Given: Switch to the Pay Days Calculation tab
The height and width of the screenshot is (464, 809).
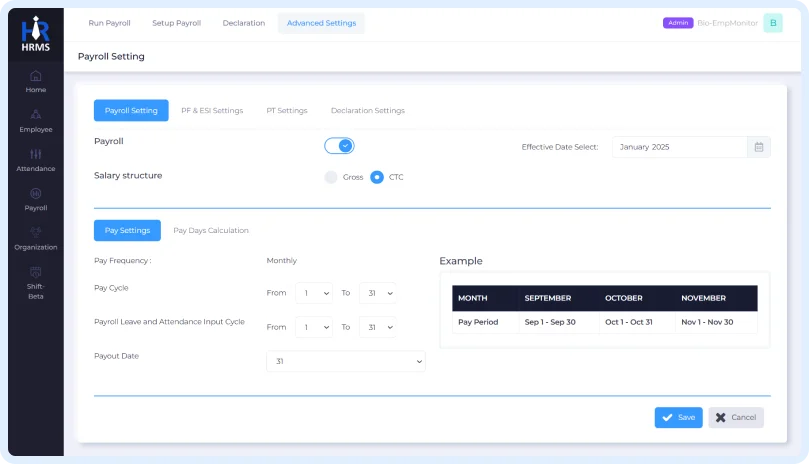Looking at the screenshot, I should click(x=211, y=231).
